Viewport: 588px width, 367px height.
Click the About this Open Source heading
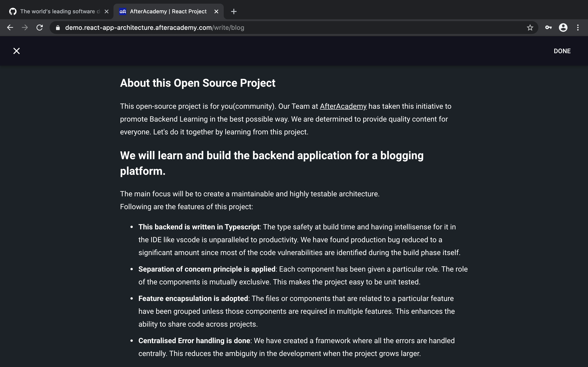click(197, 82)
